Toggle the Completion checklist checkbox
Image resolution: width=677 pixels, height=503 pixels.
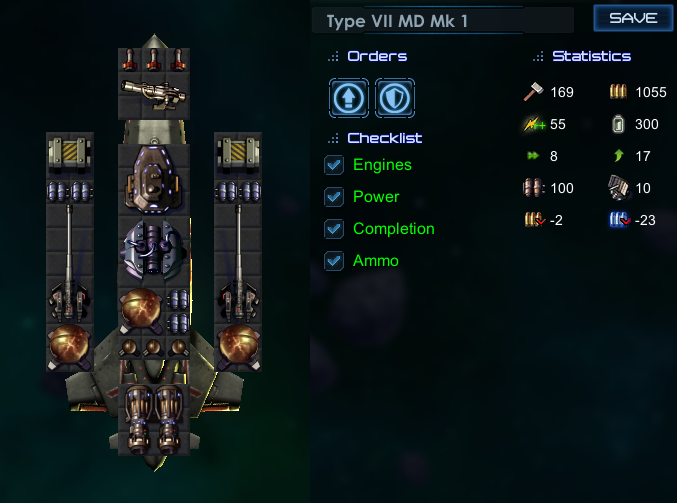coord(334,229)
